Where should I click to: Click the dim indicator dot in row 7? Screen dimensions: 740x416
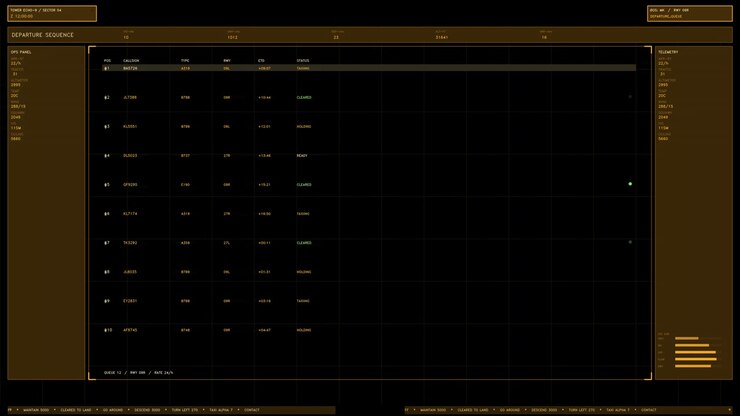[x=630, y=242]
